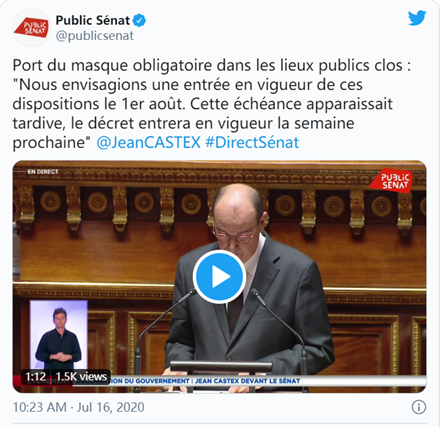Open the #DirectSénat hashtag
Image resolution: width=441 pixels, height=427 pixels.
(252, 142)
